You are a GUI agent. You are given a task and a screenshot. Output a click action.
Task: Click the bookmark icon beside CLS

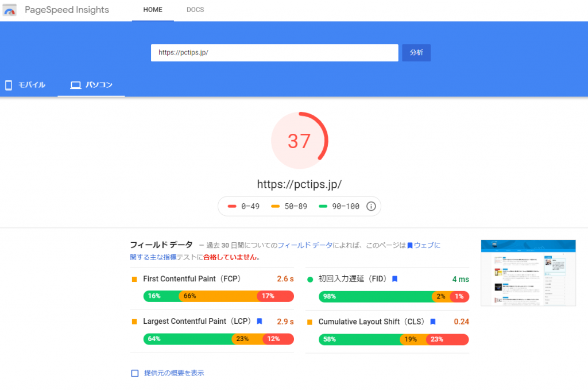(433, 322)
